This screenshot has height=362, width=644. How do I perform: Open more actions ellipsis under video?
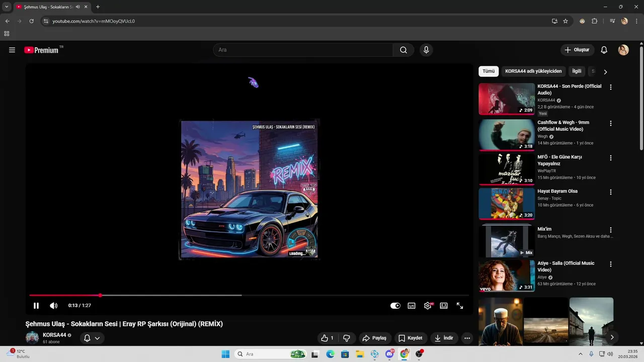pyautogui.click(x=467, y=338)
